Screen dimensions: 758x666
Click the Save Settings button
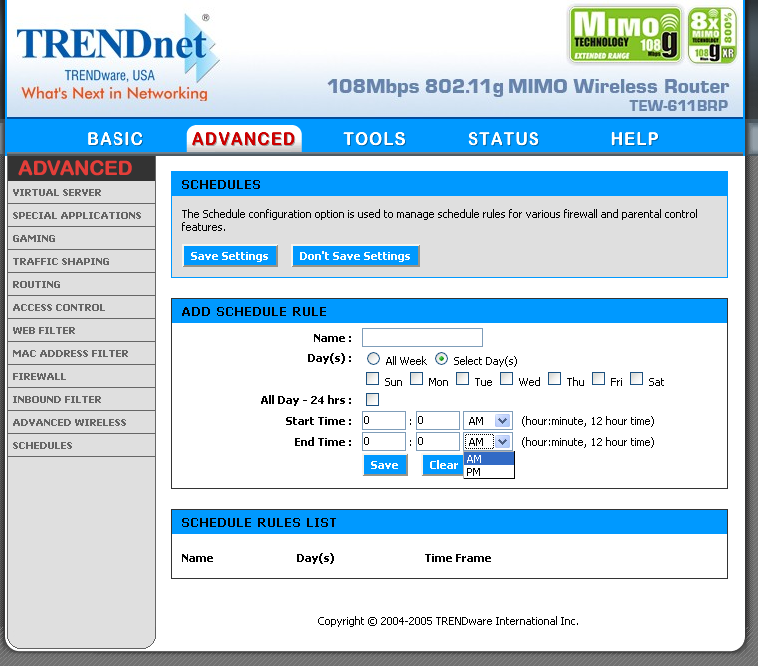pos(230,256)
